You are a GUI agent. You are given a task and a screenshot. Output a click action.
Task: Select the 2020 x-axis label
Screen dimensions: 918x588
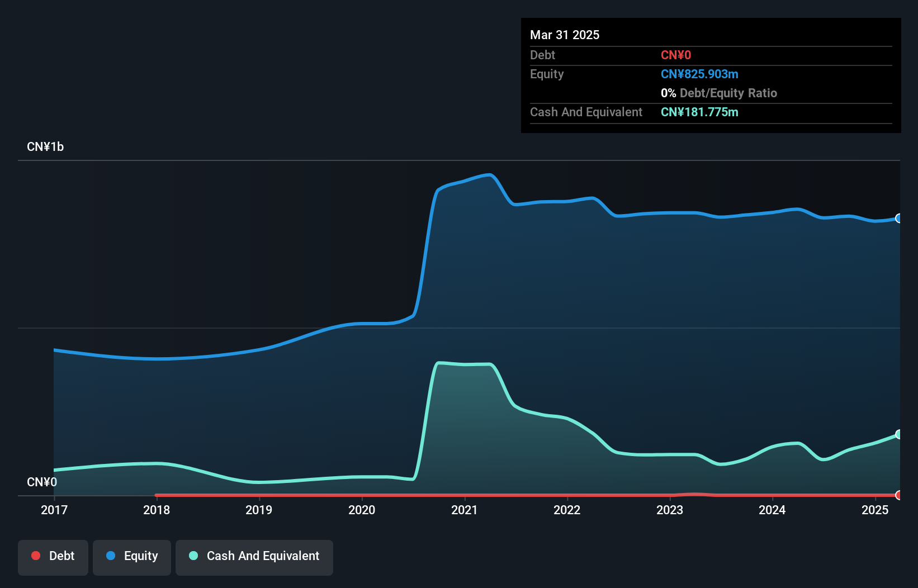[x=362, y=510]
